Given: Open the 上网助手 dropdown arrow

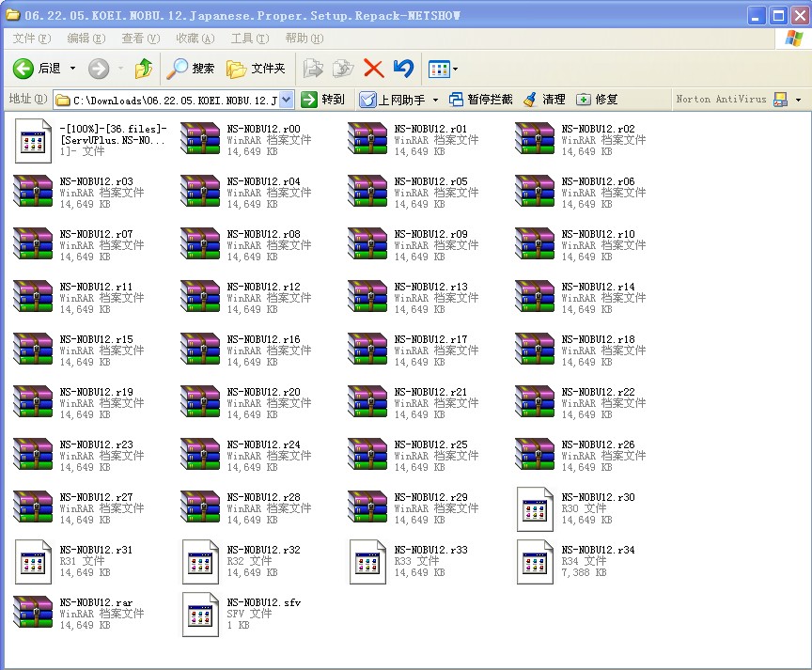Looking at the screenshot, I should [x=435, y=100].
